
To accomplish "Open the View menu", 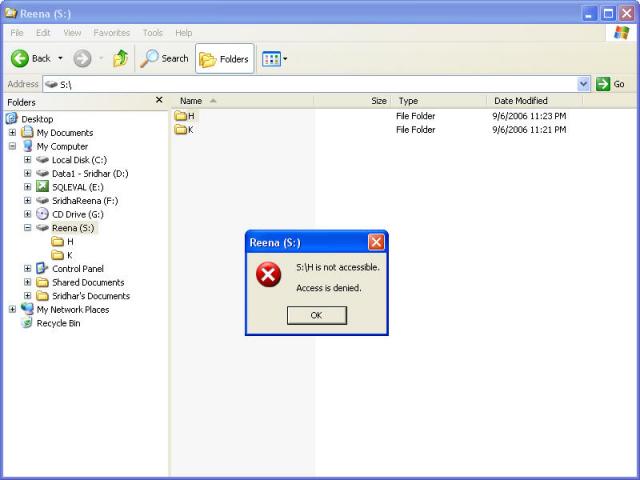I will coord(72,33).
